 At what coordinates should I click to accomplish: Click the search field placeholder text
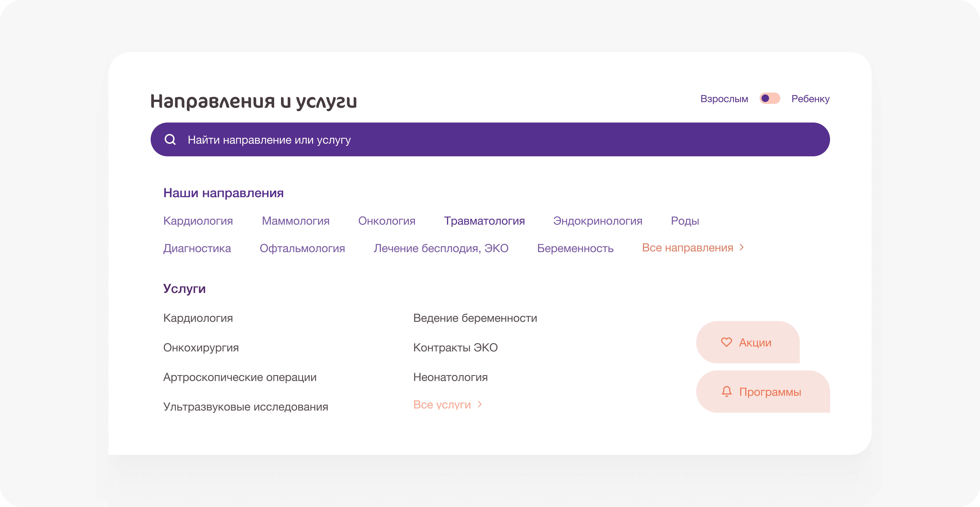coord(269,140)
